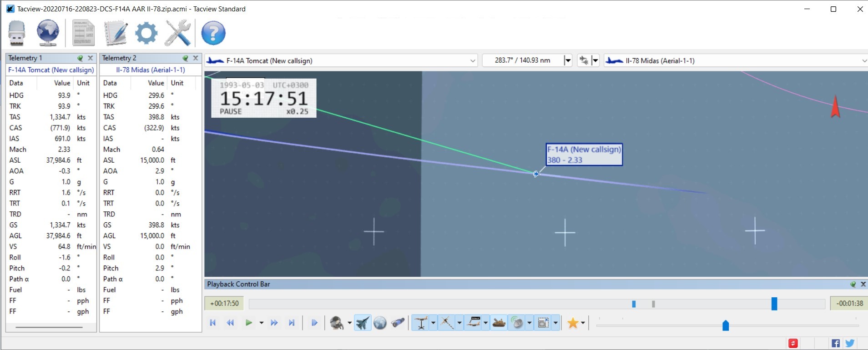Select the pilot helmet cockpit view icon
The width and height of the screenshot is (868, 350).
coord(337,323)
